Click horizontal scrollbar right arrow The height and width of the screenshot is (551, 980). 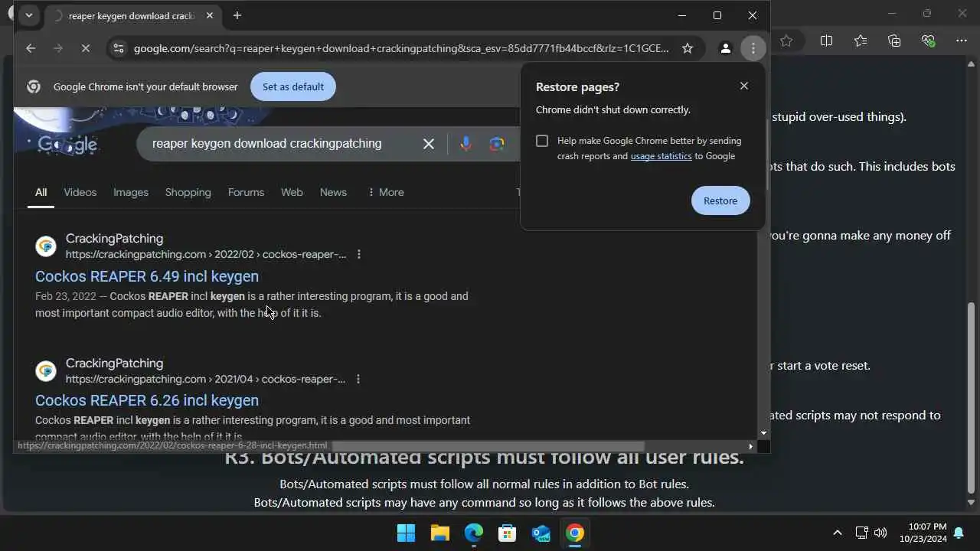(x=750, y=446)
